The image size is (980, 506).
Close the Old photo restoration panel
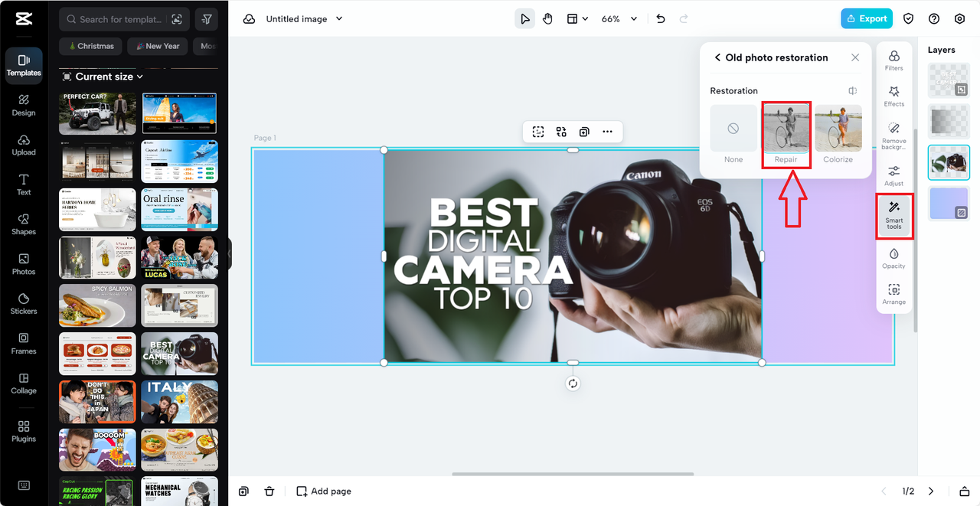(x=855, y=57)
